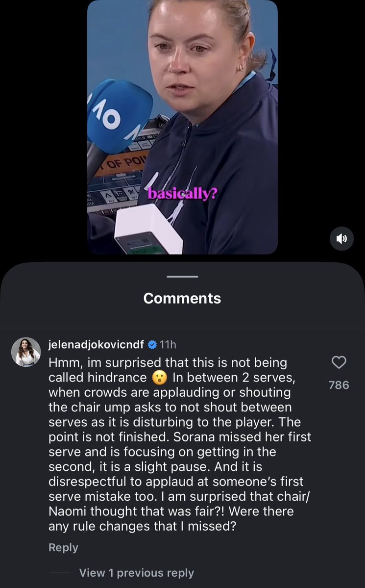This screenshot has width=365, height=588.
Task: Mute the video using the speaker icon
Action: pos(341,238)
